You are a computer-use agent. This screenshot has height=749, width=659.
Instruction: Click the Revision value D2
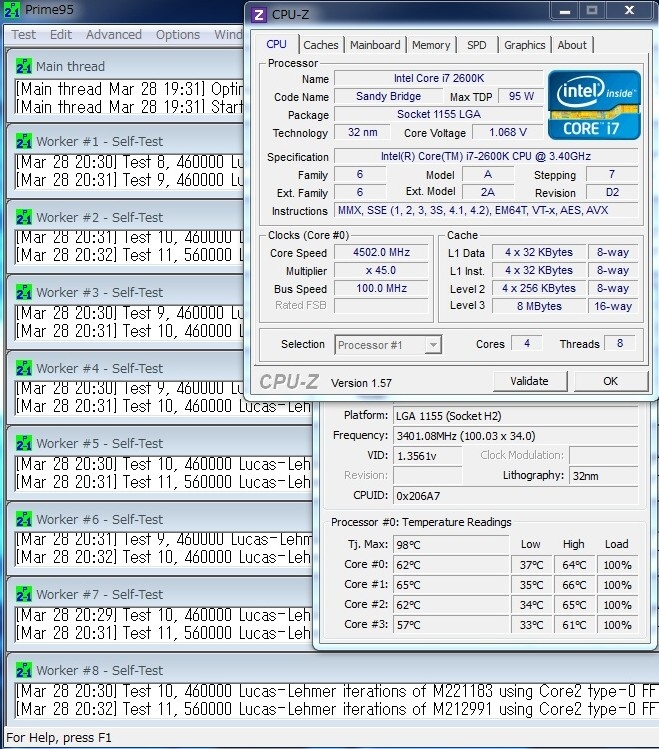click(612, 193)
